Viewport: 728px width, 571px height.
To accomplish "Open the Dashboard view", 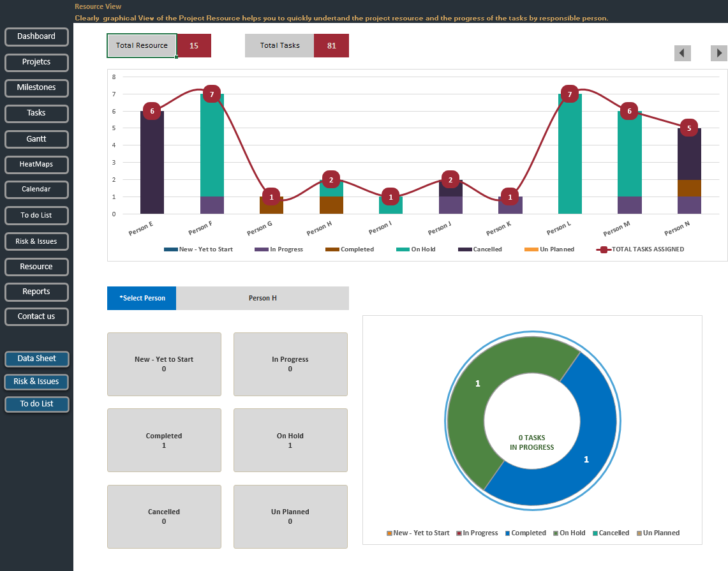I will click(36, 36).
